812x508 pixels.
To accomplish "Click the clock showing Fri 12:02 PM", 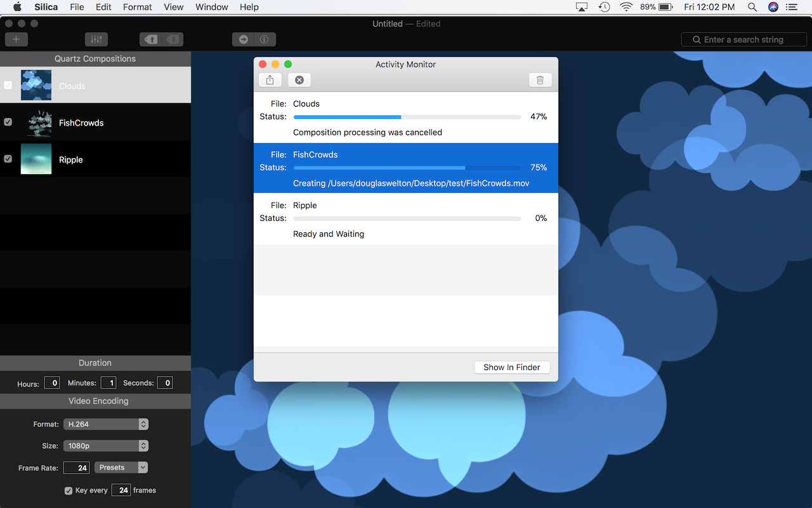I will (710, 7).
